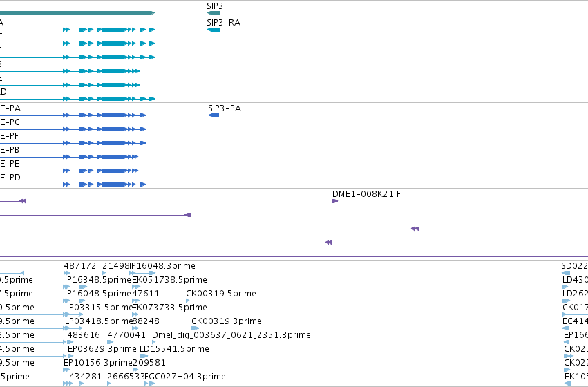
Task: Click the IP16048.5prime label
Action: tap(98, 294)
